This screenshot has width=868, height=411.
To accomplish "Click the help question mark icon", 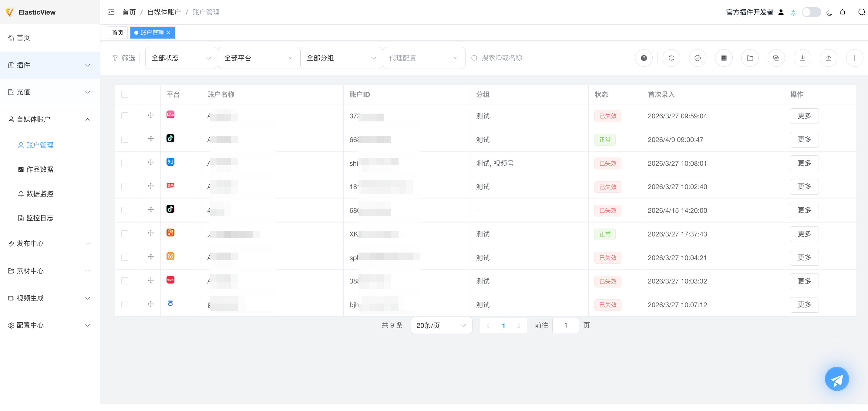I will pos(644,58).
